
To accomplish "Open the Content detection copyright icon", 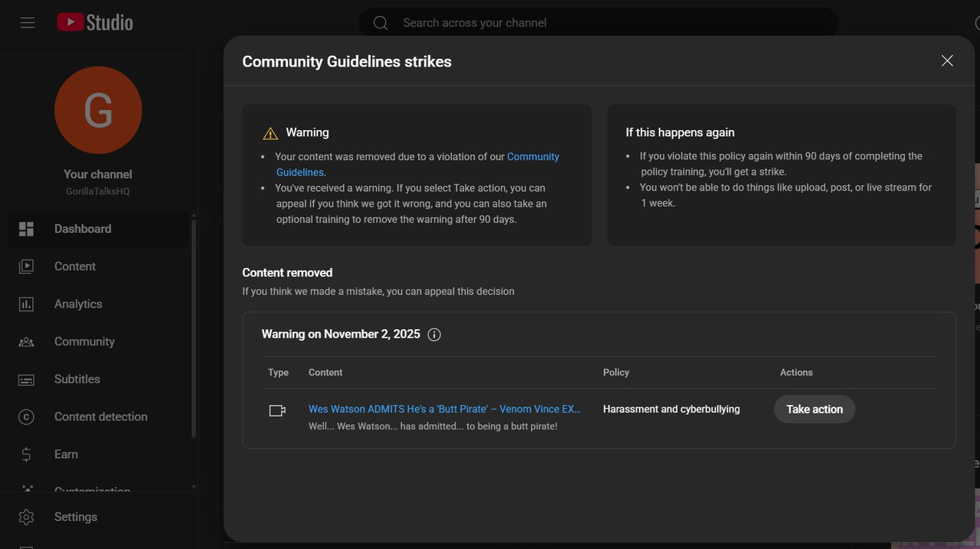I will tap(26, 417).
